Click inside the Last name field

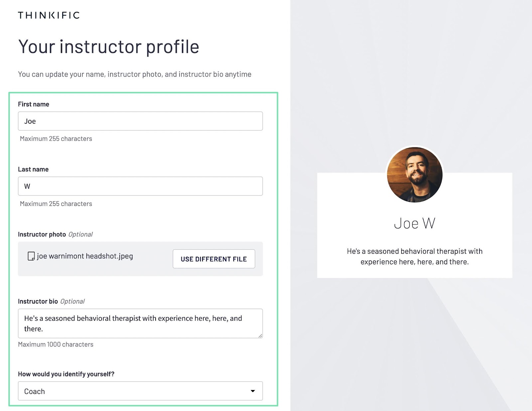(140, 186)
